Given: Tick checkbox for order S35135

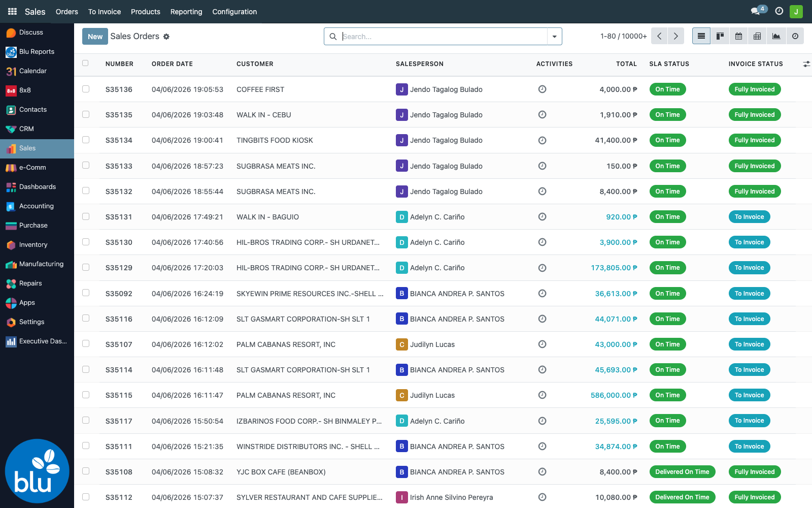Looking at the screenshot, I should coord(86,114).
